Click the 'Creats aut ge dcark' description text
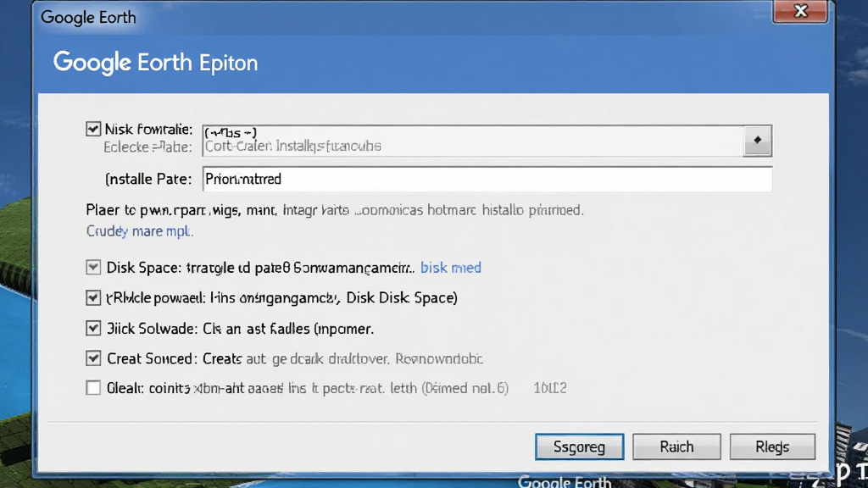Image resolution: width=868 pixels, height=488 pixels. [342, 358]
